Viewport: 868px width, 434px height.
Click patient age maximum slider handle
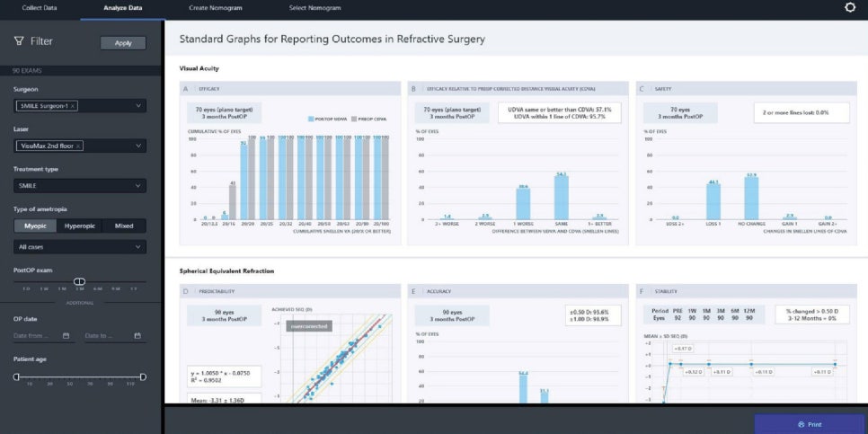click(x=144, y=377)
